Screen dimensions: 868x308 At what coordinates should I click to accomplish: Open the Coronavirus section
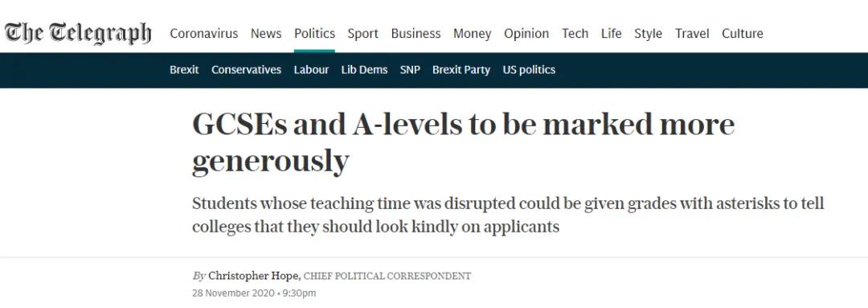pos(203,34)
